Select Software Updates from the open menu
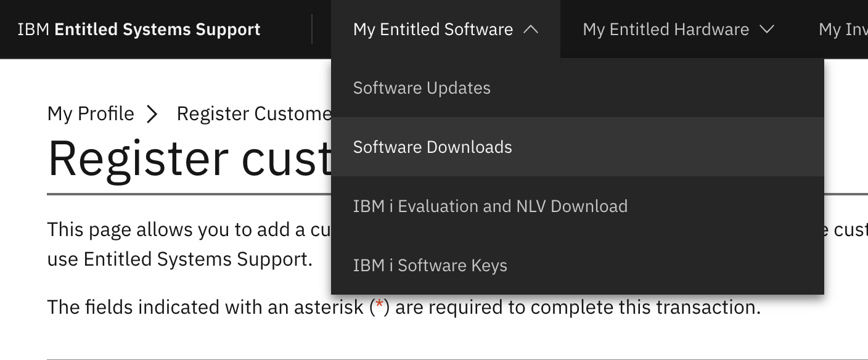 click(x=422, y=88)
